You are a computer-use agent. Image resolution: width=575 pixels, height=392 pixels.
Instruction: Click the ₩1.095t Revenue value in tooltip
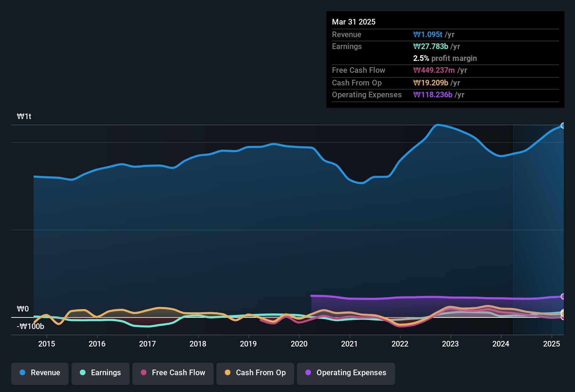point(428,35)
